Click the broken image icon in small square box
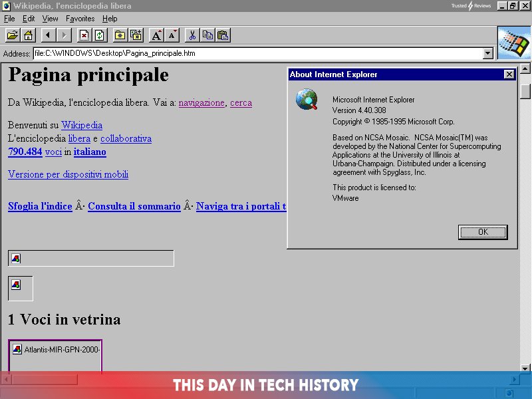532x399 pixels. pos(16,285)
